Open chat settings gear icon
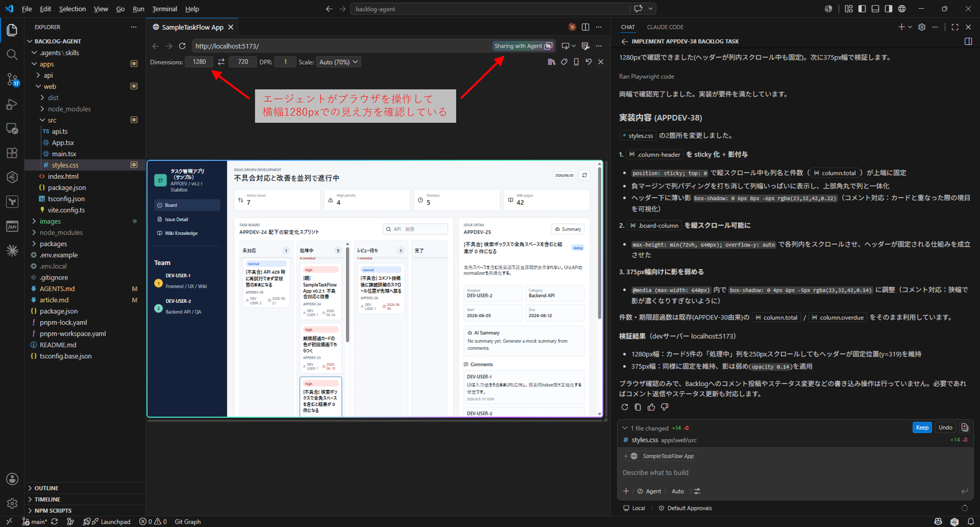This screenshot has height=527, width=980. pos(921,27)
